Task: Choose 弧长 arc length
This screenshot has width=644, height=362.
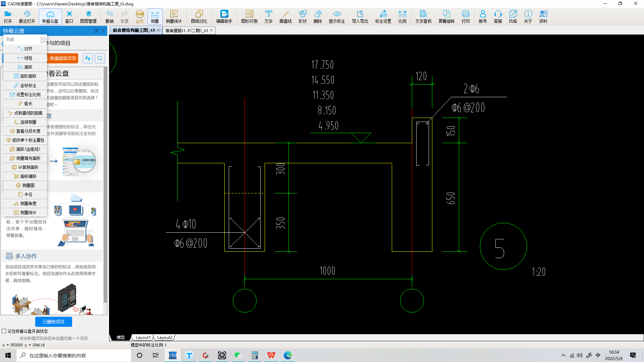Action: 25,104
